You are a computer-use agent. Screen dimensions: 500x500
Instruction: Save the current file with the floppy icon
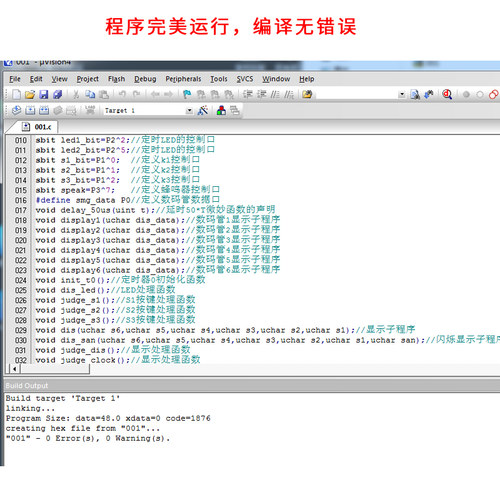pyautogui.click(x=44, y=95)
